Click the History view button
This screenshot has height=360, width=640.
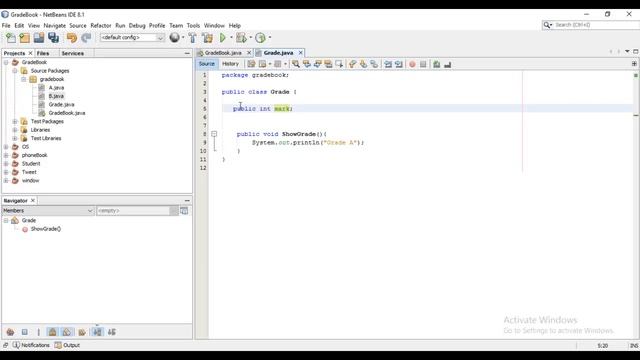point(230,64)
